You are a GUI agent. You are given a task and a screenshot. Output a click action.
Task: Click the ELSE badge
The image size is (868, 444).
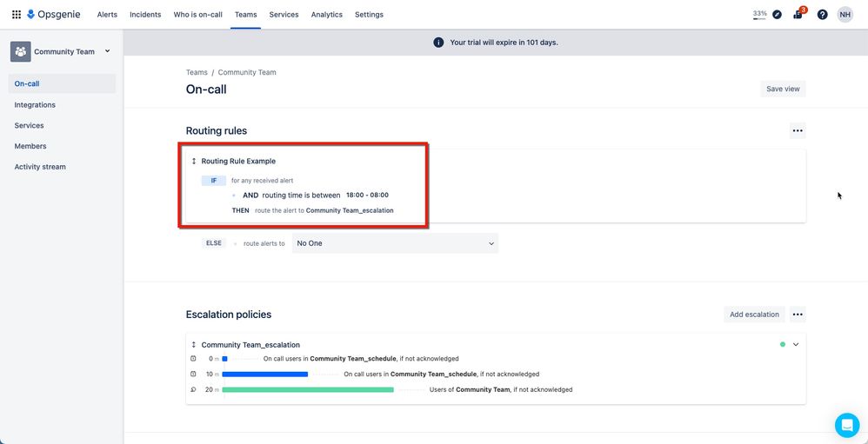point(214,242)
